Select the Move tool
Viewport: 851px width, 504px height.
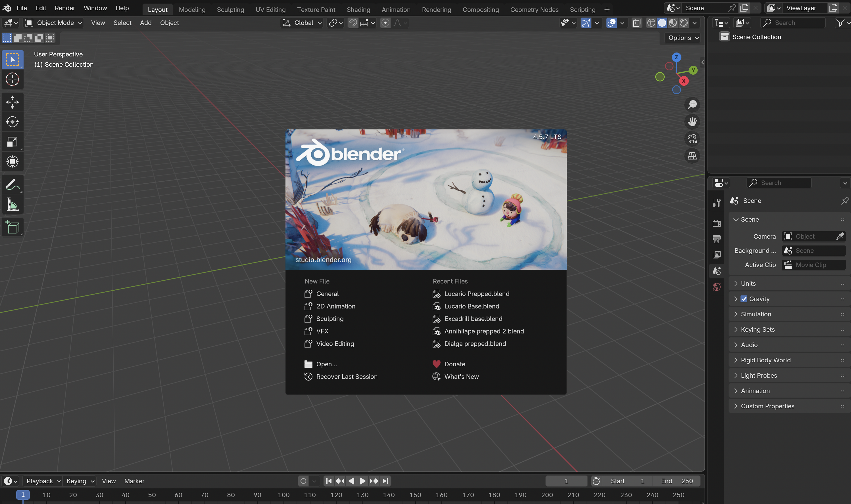12,102
